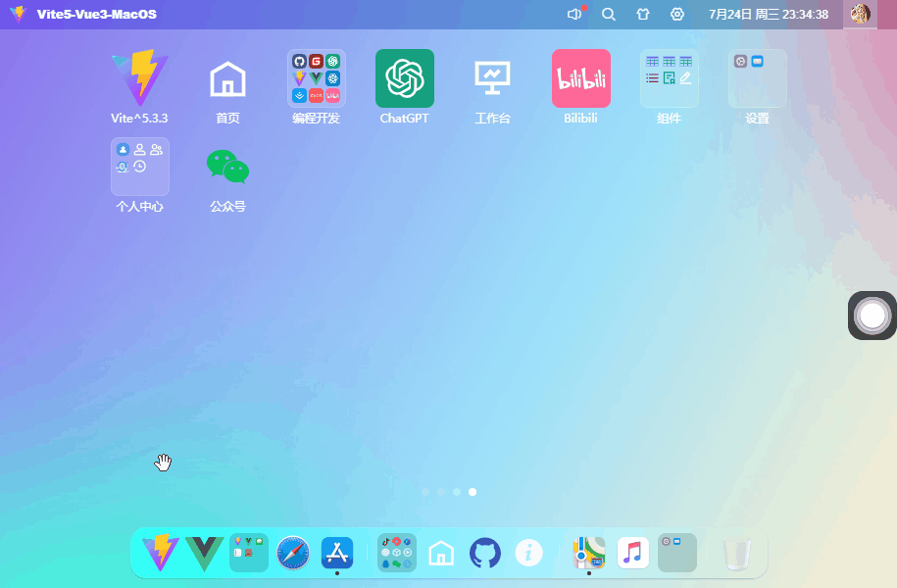The height and width of the screenshot is (588, 897).
Task: Click the user avatar in top bar
Action: coord(860,14)
